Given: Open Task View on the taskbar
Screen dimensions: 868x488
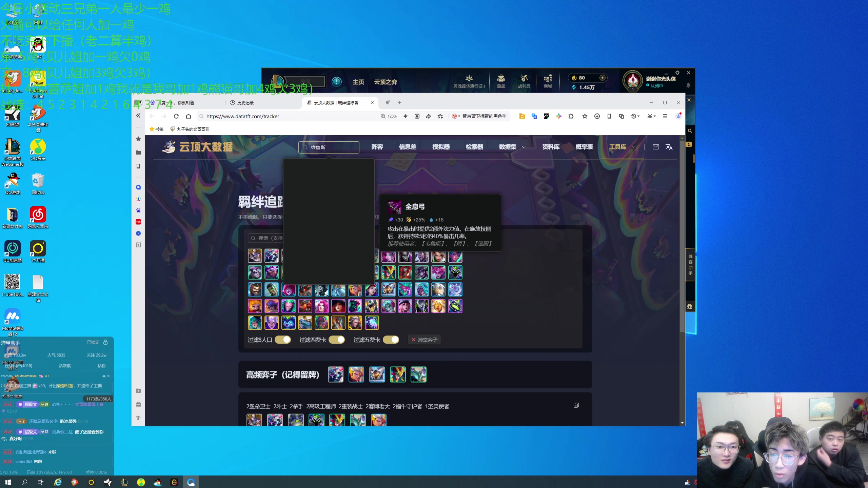Looking at the screenshot, I should (x=41, y=482).
